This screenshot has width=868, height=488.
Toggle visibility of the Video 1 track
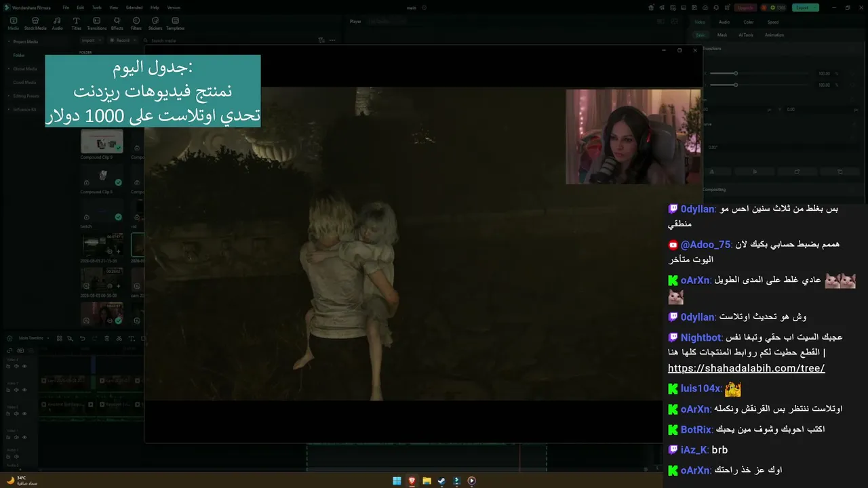pyautogui.click(x=24, y=436)
